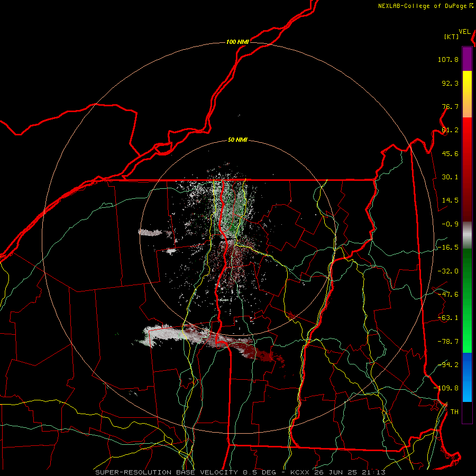Click the TH legend label
The height and width of the screenshot is (476, 476).
coord(454,412)
